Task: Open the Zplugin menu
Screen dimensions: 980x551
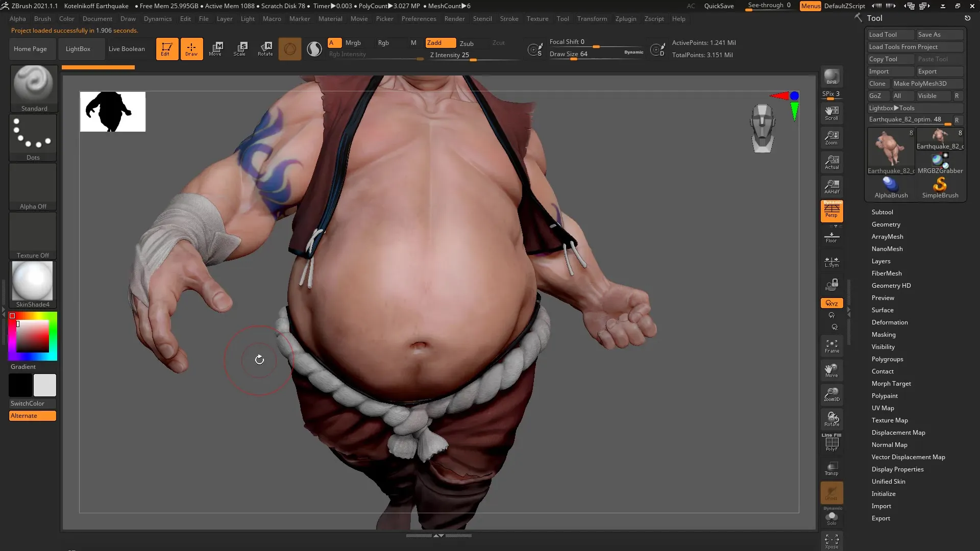Action: coord(625,19)
